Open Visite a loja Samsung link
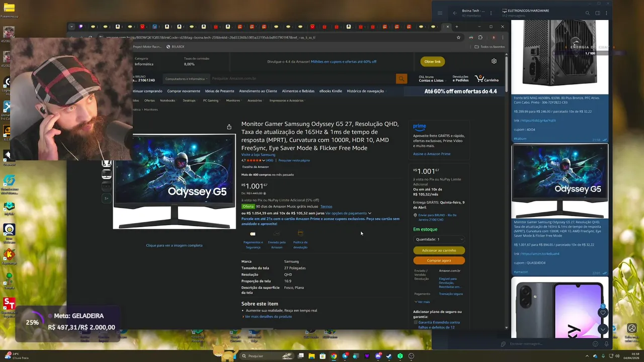 point(258,155)
